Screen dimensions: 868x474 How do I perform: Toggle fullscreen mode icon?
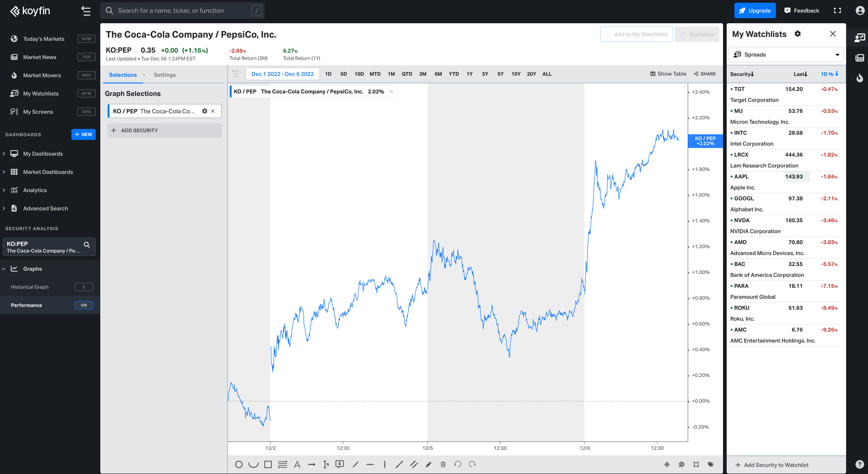tap(837, 10)
